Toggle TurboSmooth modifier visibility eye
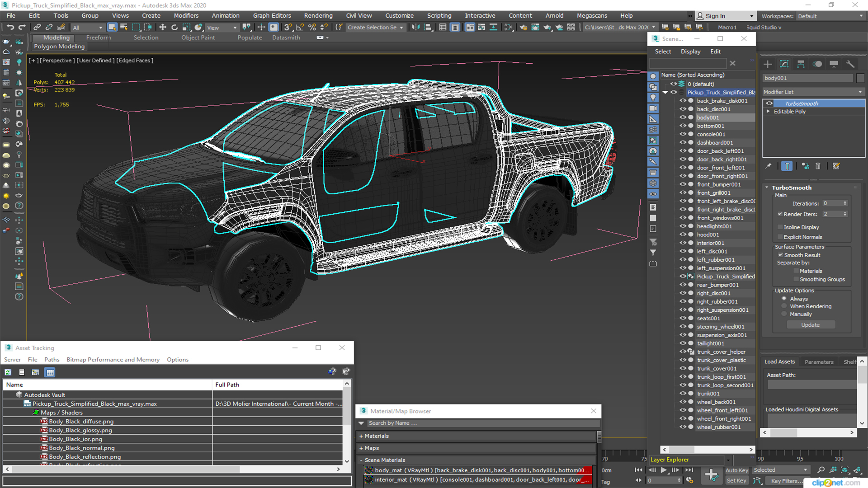The width and height of the screenshot is (868, 488). tap(769, 103)
